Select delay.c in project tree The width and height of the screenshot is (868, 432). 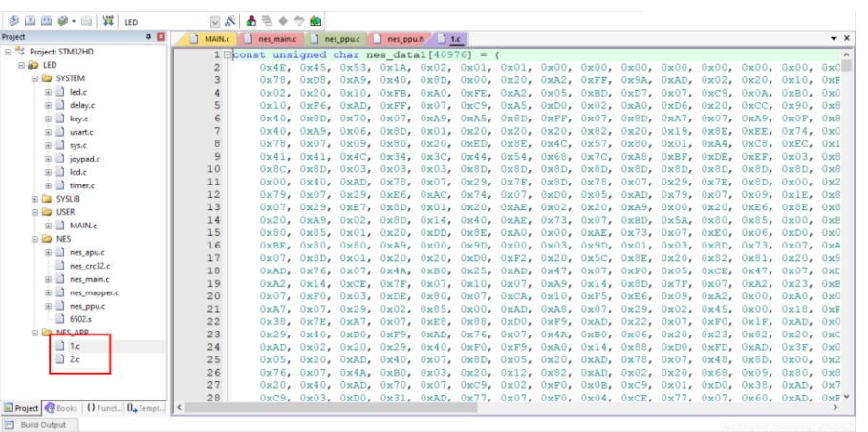(x=82, y=105)
